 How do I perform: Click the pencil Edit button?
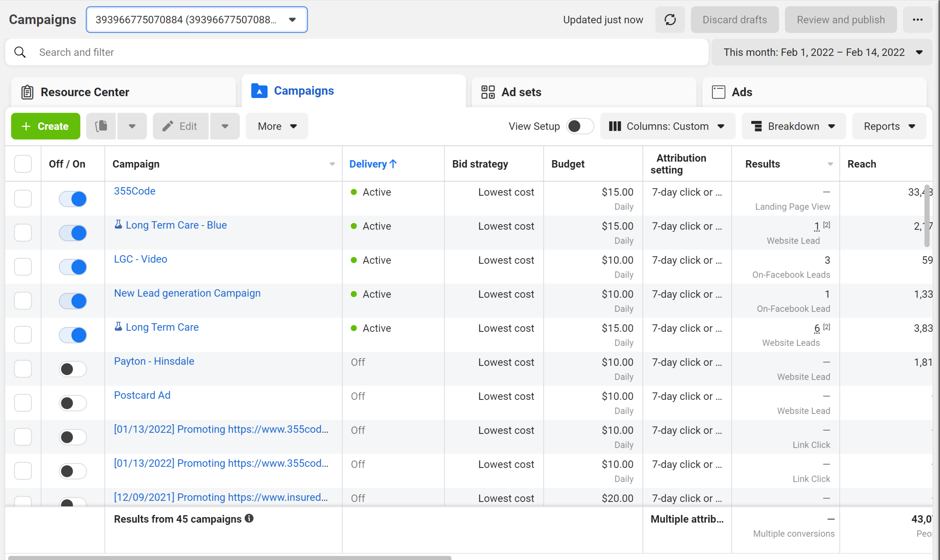pyautogui.click(x=180, y=126)
